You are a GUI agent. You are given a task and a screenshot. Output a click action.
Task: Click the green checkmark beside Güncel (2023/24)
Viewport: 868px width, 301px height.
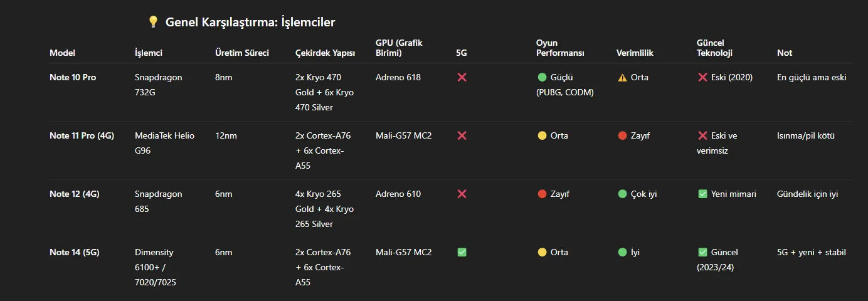(x=702, y=252)
